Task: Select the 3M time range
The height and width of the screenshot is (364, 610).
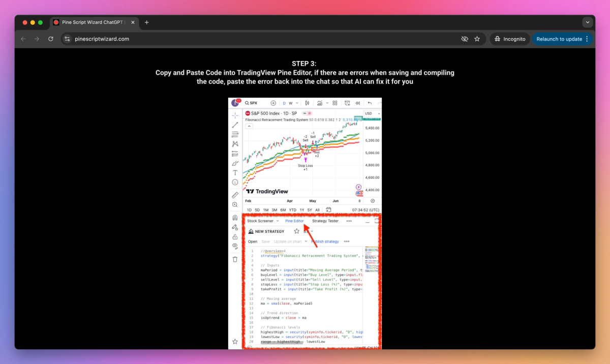Action: [x=274, y=210]
